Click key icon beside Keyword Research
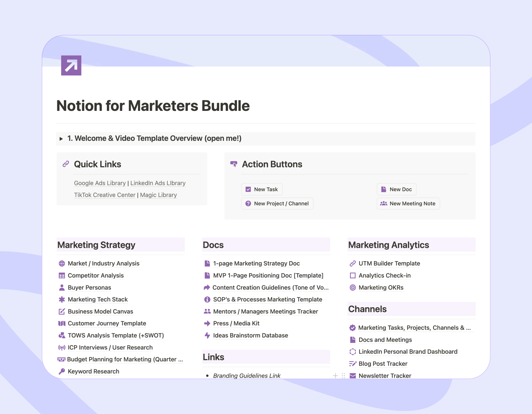This screenshot has width=532, height=414. coord(62,371)
